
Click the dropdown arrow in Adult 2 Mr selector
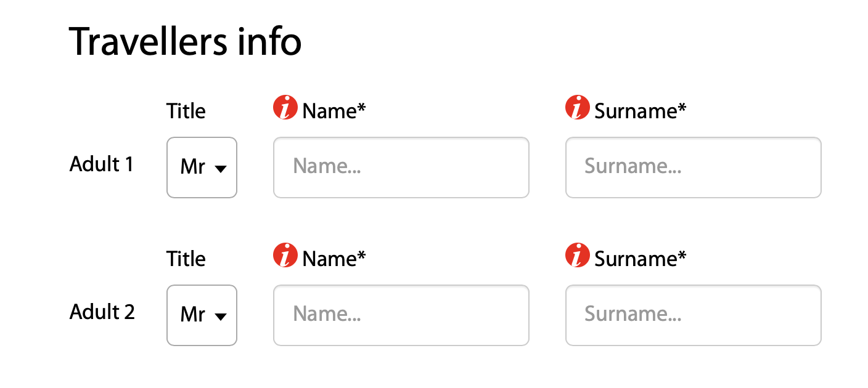(221, 317)
